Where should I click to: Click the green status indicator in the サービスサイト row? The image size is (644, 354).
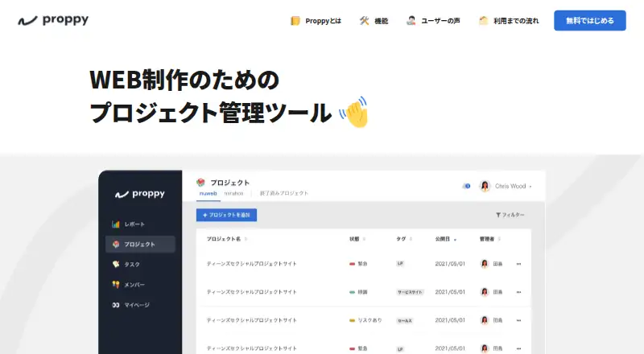(352, 292)
